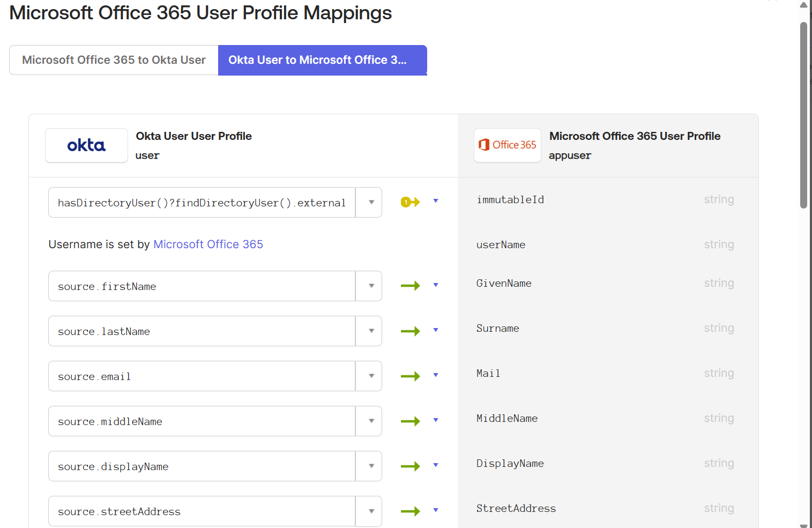Screen dimensions: 812x528
Task: Open the blue caret menu for Surname
Action: tap(436, 330)
